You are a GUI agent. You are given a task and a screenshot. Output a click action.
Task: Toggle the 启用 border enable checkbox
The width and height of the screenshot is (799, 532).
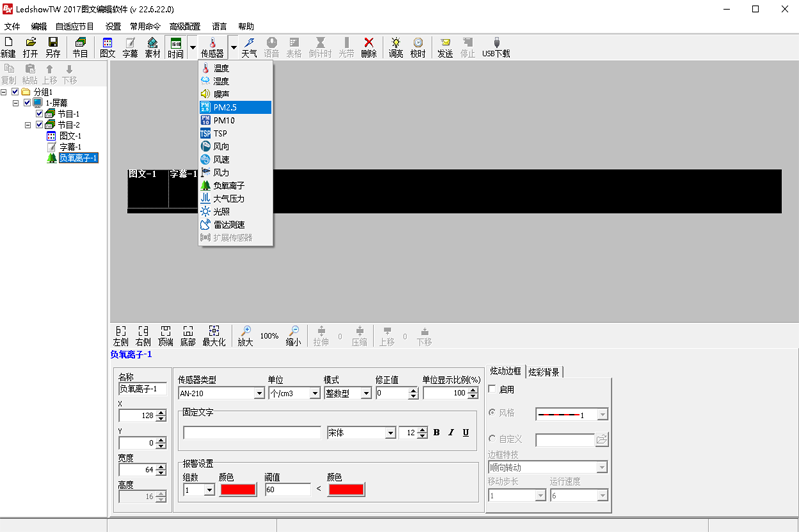pos(494,390)
